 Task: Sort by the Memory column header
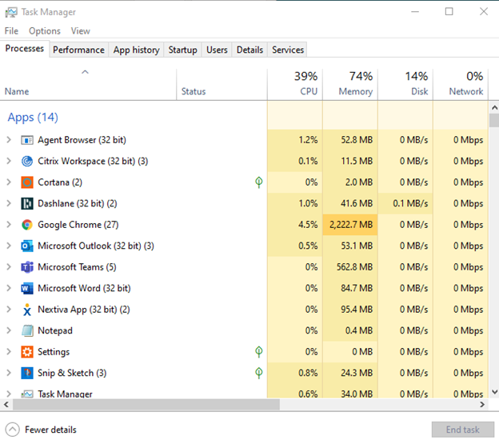coord(350,84)
